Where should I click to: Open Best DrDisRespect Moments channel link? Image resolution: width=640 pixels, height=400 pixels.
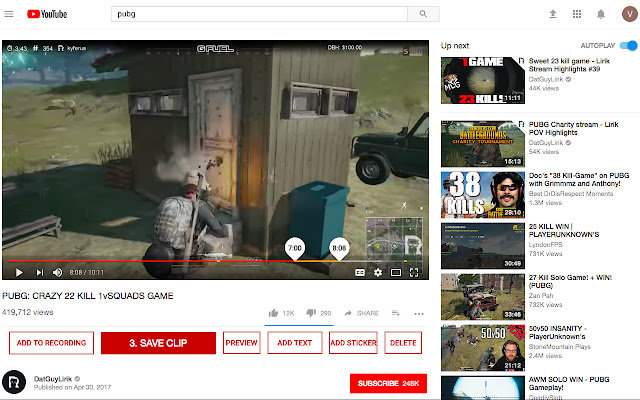[571, 193]
